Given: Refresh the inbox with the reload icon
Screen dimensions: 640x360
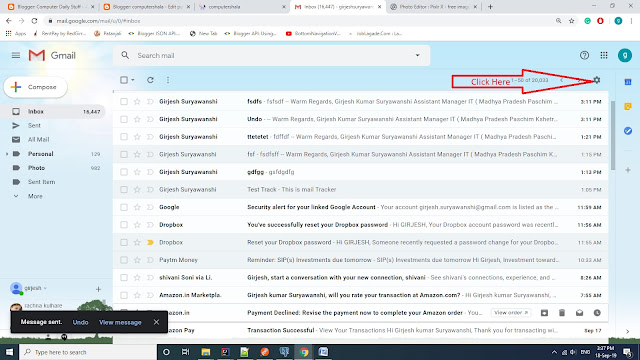Looking at the screenshot, I should [x=150, y=80].
